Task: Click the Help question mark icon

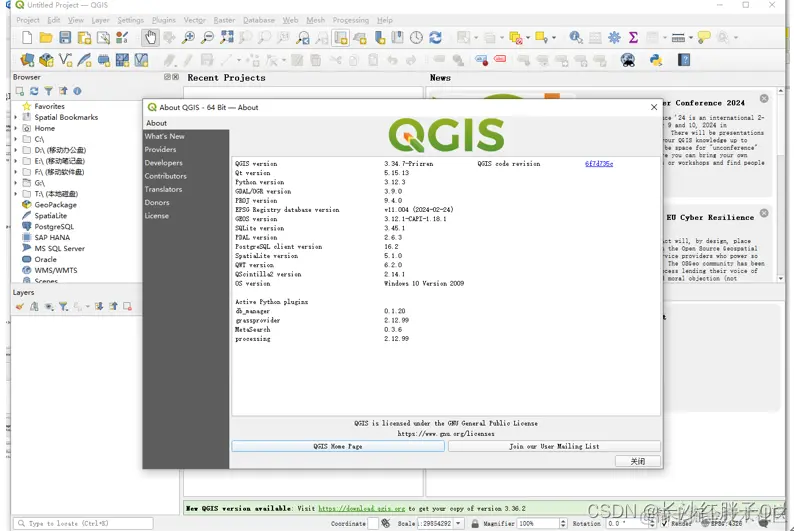Action: (684, 60)
